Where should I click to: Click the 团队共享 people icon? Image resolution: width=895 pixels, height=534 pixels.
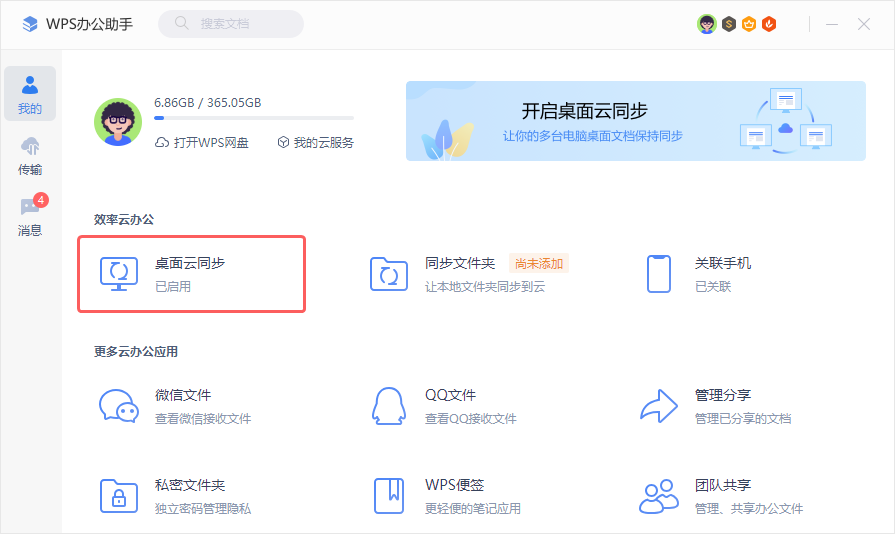(659, 496)
